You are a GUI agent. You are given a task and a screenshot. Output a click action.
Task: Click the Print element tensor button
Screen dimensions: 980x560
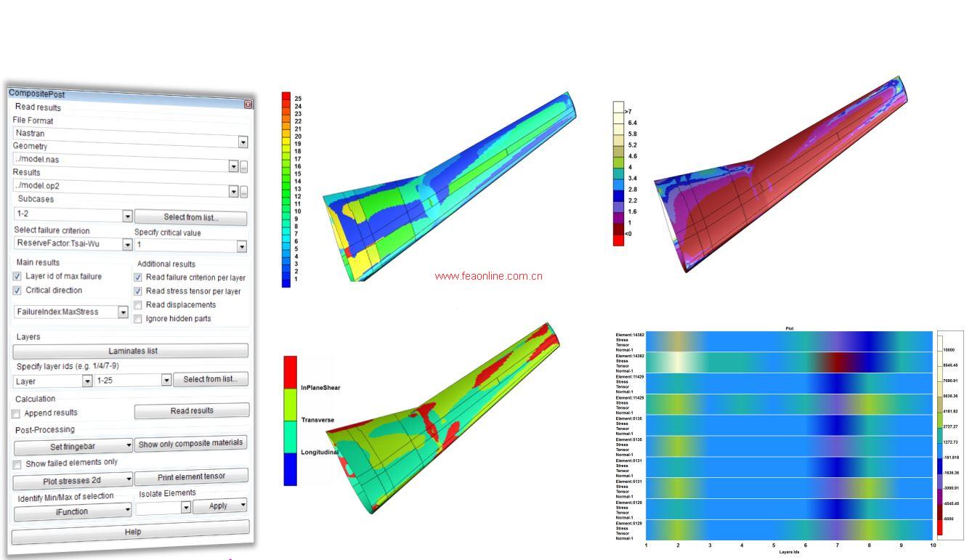pyautogui.click(x=191, y=476)
